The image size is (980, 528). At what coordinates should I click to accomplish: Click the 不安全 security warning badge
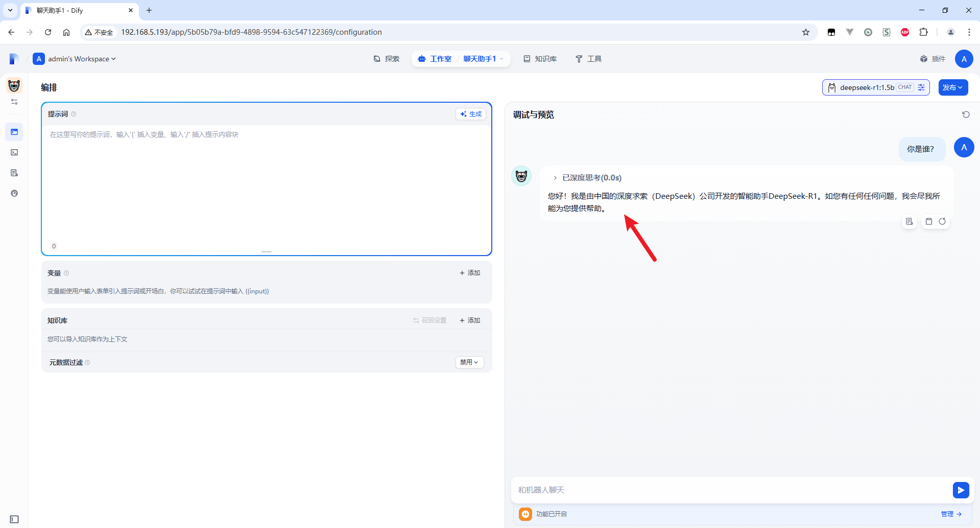[x=99, y=32]
